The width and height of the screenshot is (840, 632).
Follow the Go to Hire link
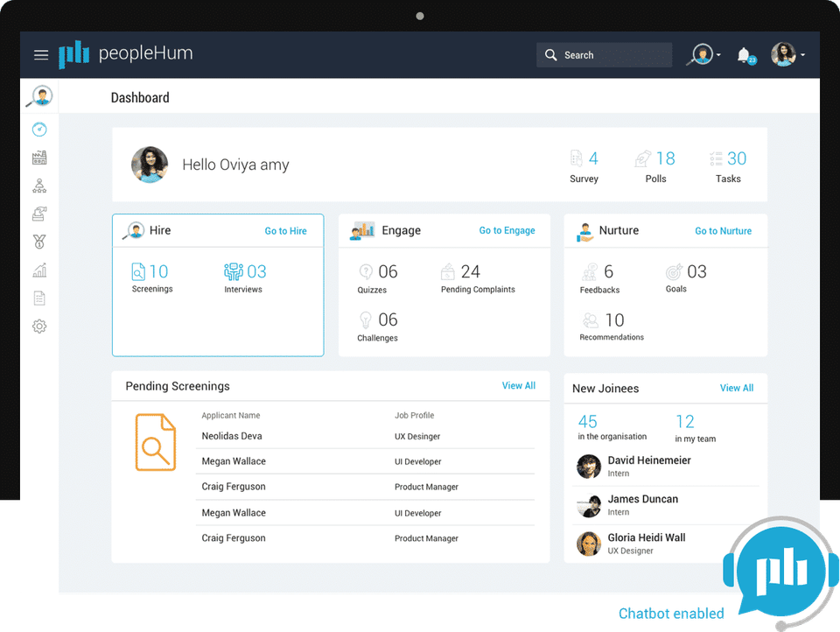(x=285, y=231)
